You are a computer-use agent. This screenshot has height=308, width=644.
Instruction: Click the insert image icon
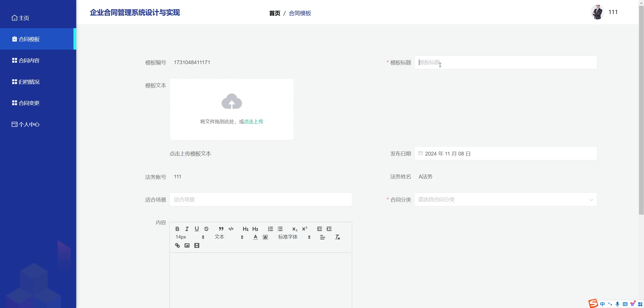pyautogui.click(x=187, y=245)
